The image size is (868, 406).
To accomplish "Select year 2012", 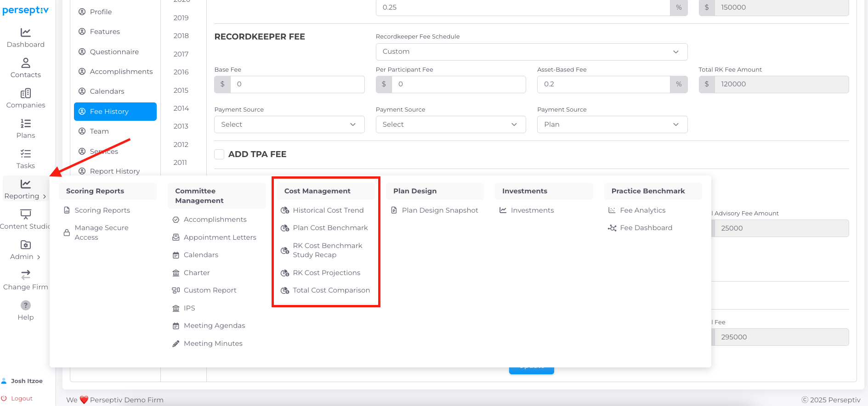I will 181,145.
